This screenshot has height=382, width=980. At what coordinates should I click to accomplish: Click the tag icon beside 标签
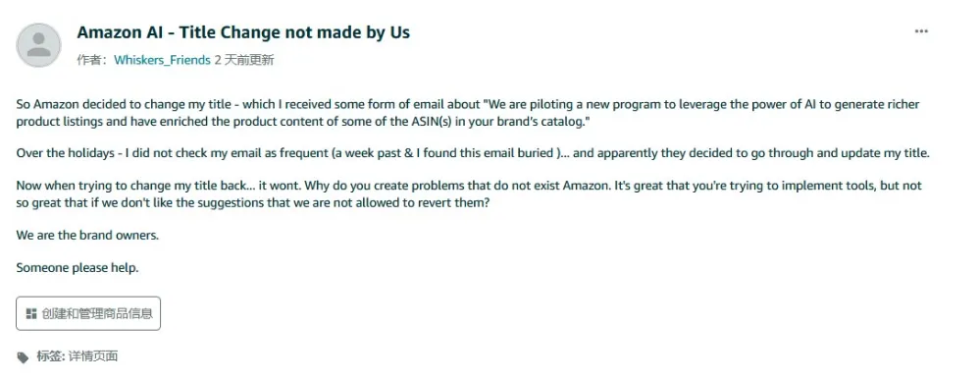coord(23,357)
